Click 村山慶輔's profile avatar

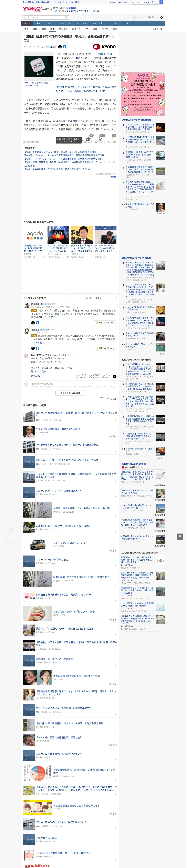(27, 305)
